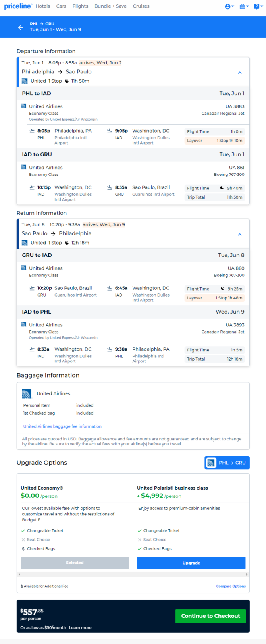Click the UA 860 flight number
Viewport: 266px width, 644px height.
point(236,268)
